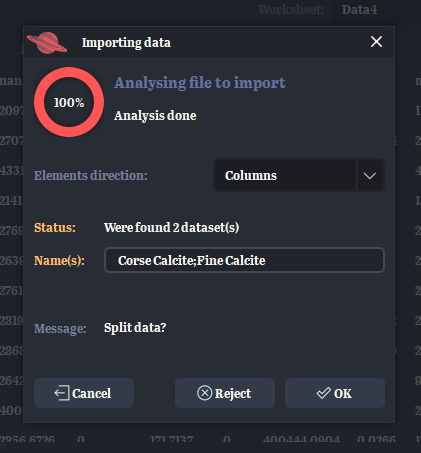
Task: Cancel the data import
Action: click(84, 393)
